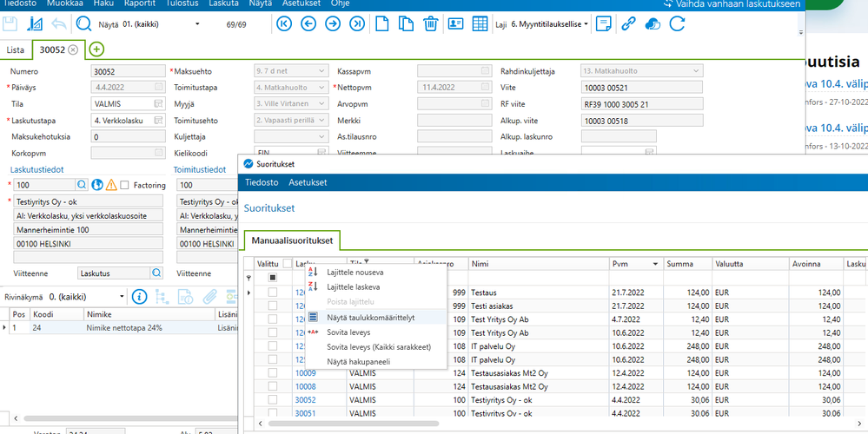Image resolution: width=868 pixels, height=434 pixels.
Task: Go to the last record arrow
Action: 356,23
